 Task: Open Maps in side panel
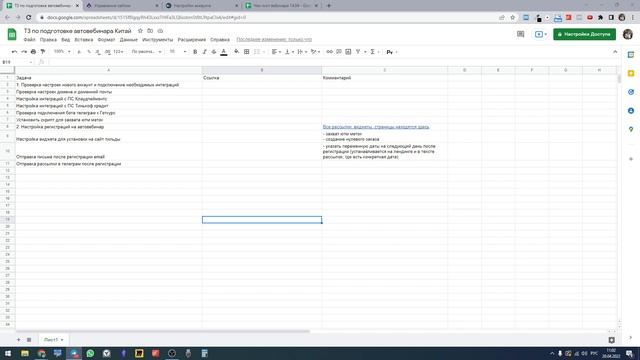(x=631, y=129)
